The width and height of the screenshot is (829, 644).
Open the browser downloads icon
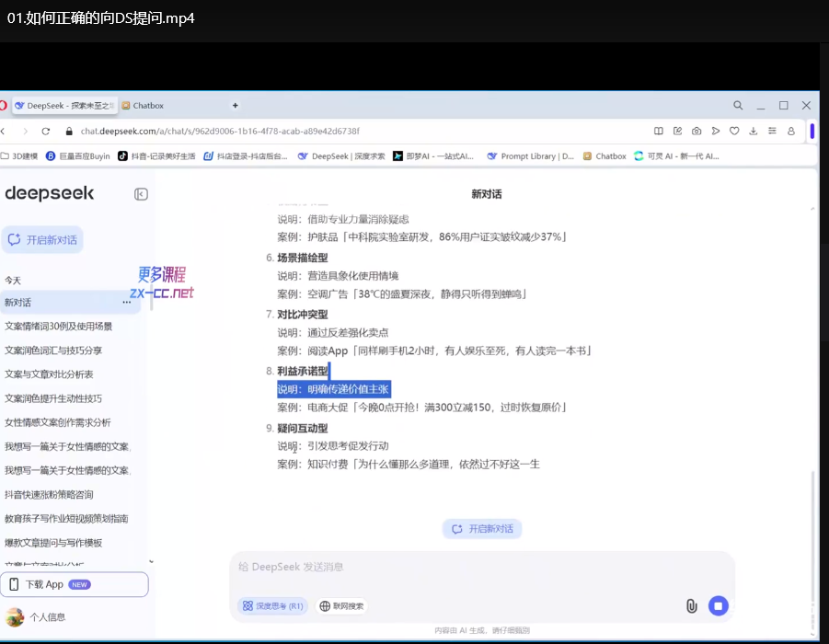(x=754, y=132)
